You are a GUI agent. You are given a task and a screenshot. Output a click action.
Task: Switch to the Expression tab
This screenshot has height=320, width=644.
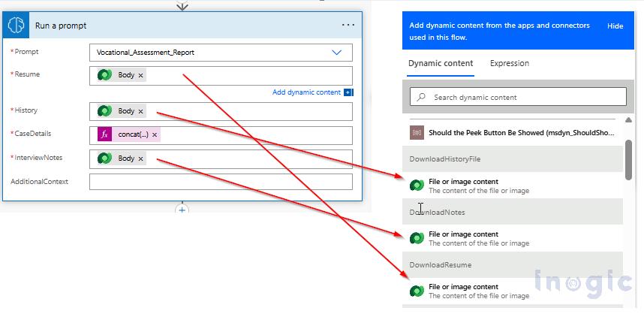(x=509, y=64)
